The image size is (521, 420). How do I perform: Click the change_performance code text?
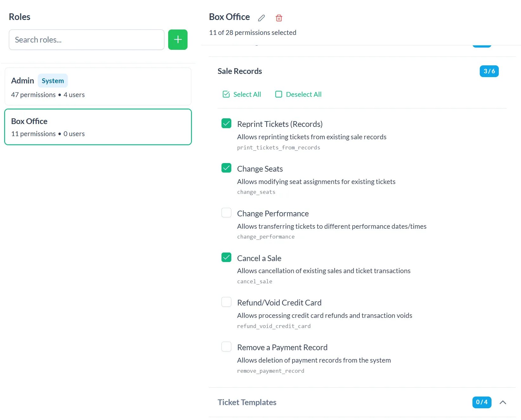click(266, 237)
